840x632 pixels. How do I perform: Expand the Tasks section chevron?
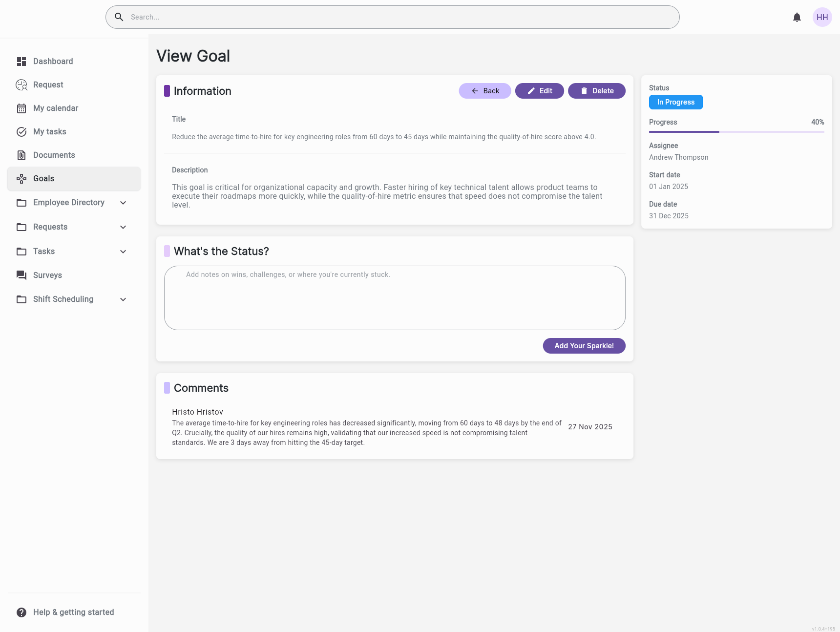pos(123,252)
